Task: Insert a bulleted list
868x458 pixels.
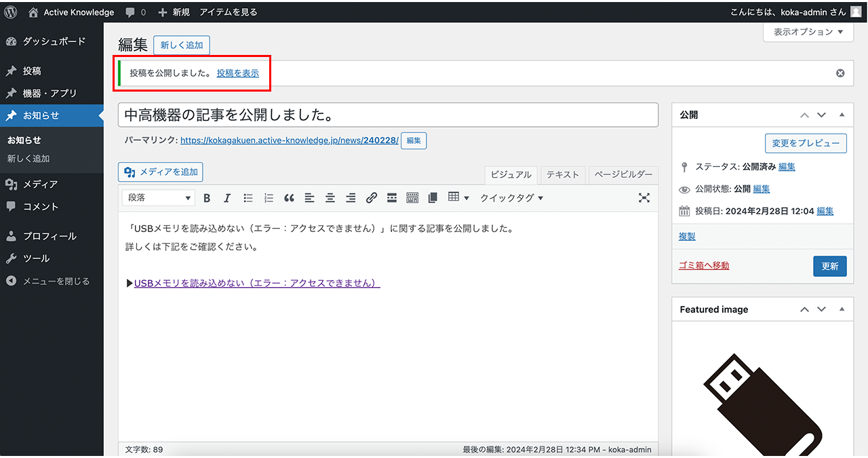Action: 248,198
